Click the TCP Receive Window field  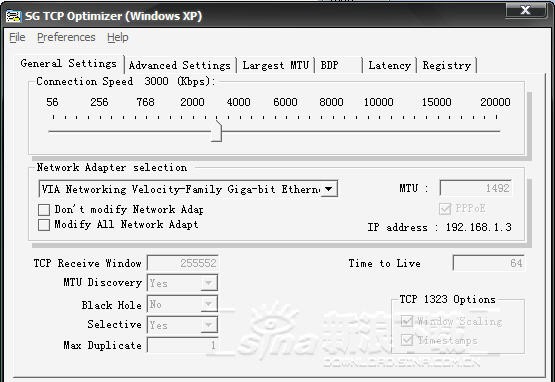coord(183,263)
